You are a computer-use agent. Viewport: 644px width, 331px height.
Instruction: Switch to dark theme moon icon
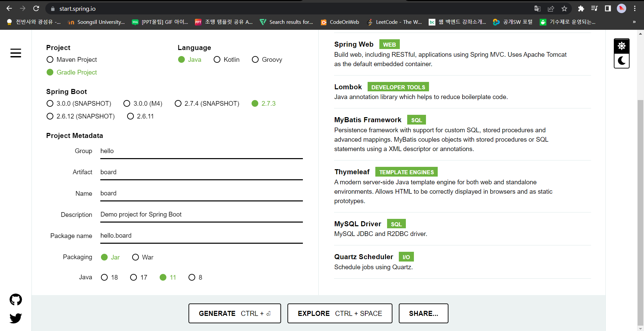pos(622,61)
